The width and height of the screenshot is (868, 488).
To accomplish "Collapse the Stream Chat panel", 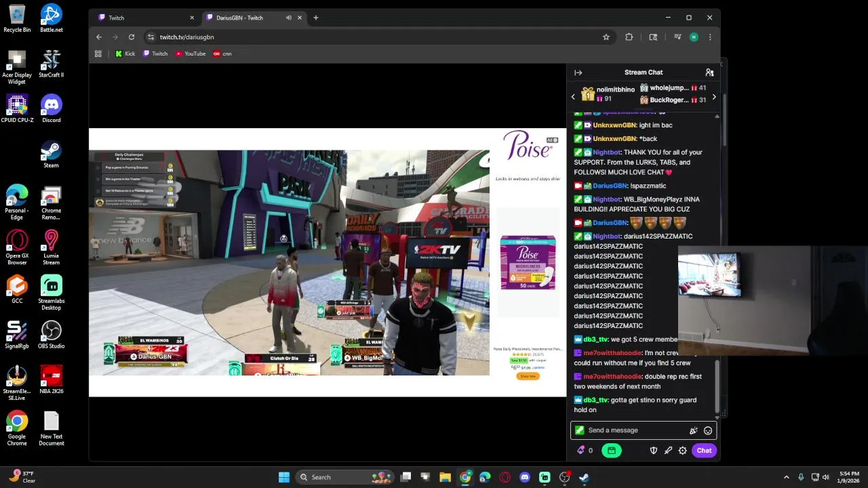I will tap(578, 73).
